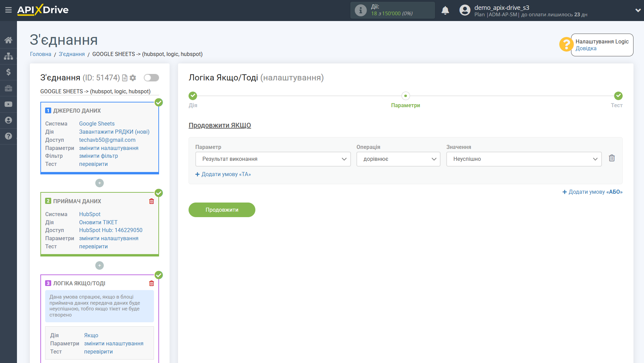Click techavb50@gmail.com access link
Image resolution: width=644 pixels, height=363 pixels.
point(107,140)
